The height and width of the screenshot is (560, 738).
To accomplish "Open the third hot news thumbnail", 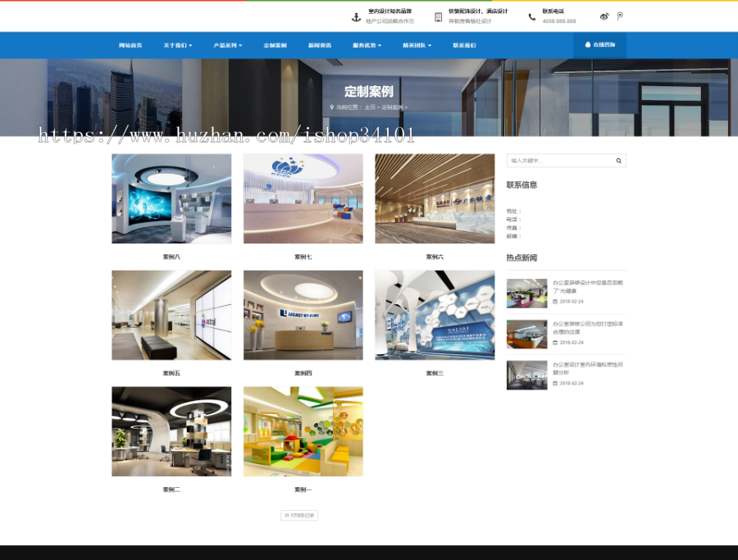I will (526, 375).
